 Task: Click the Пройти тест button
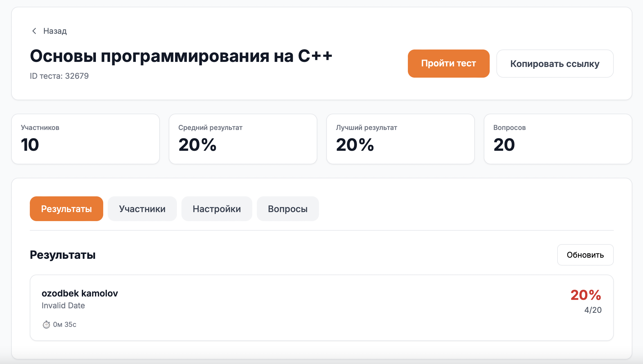pos(448,63)
